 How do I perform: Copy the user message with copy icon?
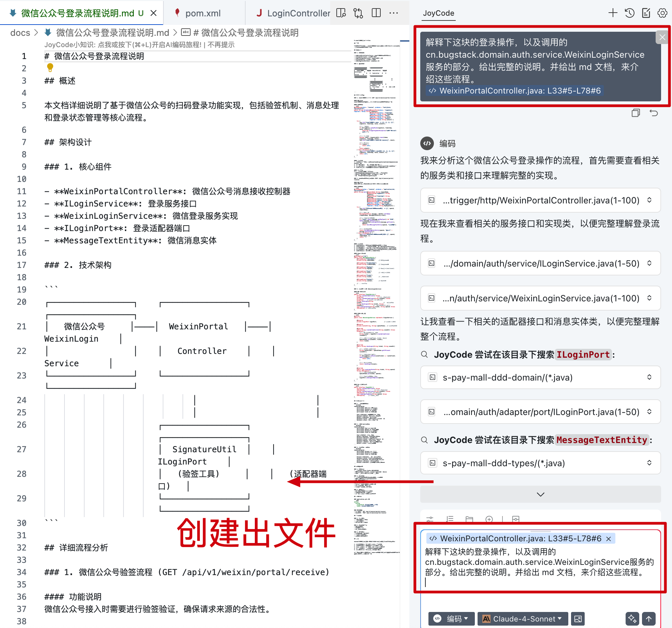point(636,113)
